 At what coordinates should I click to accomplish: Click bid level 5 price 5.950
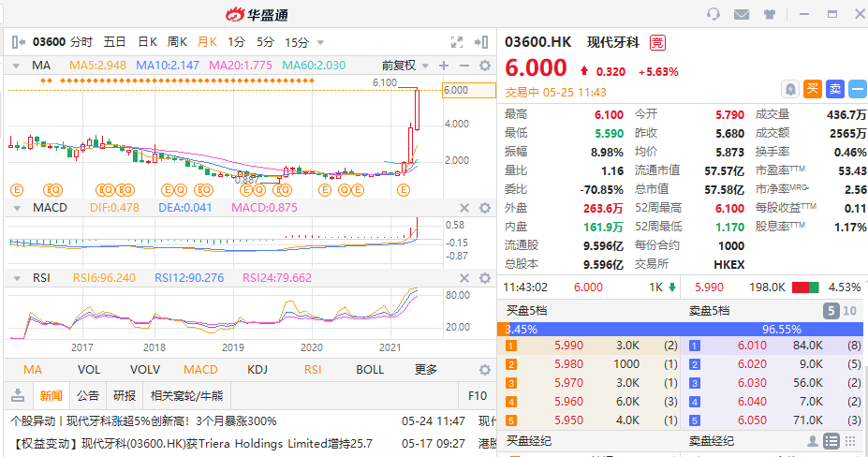pyautogui.click(x=568, y=420)
